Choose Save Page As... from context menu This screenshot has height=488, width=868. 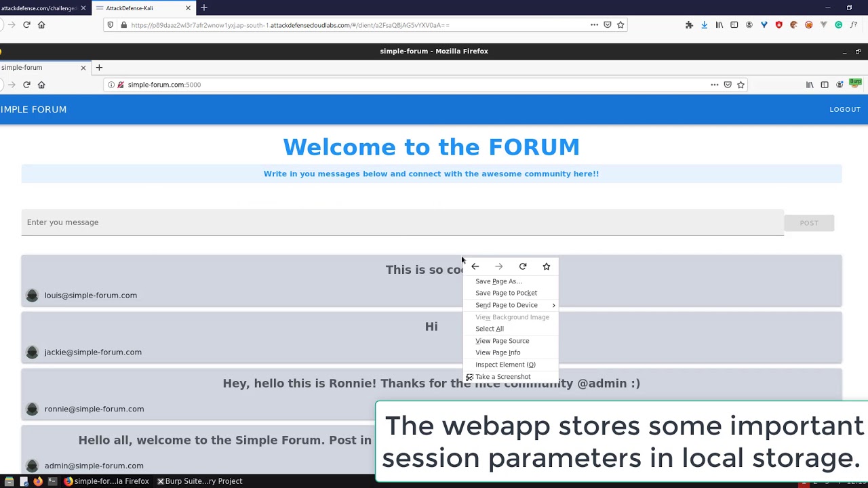pyautogui.click(x=511, y=281)
